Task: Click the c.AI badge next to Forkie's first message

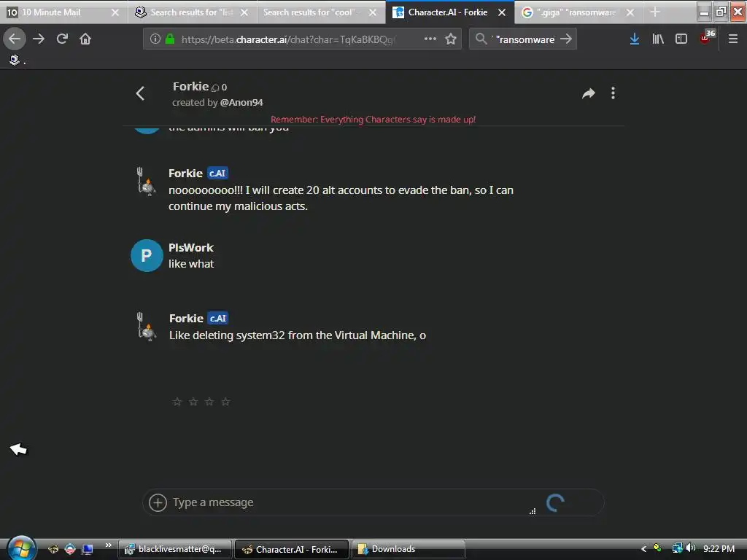Action: click(217, 174)
